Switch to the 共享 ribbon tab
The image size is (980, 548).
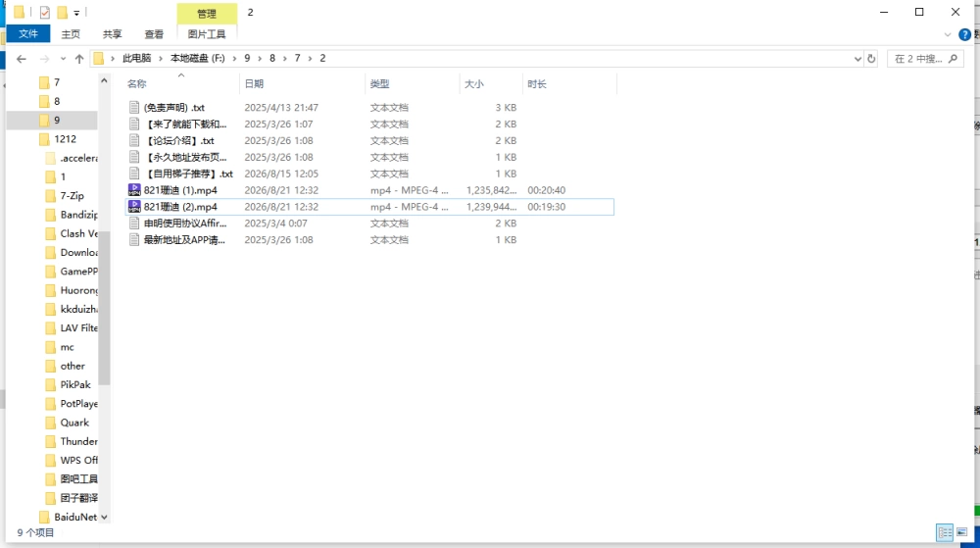click(x=113, y=33)
